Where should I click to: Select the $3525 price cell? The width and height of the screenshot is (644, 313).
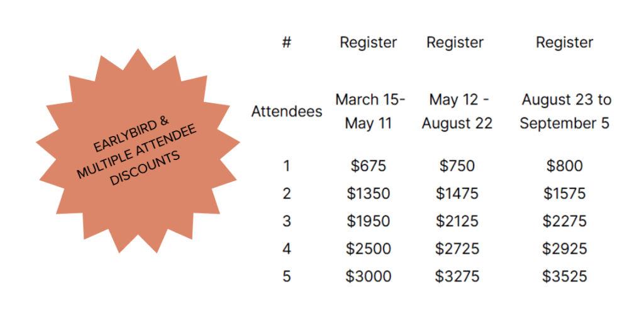tap(564, 276)
